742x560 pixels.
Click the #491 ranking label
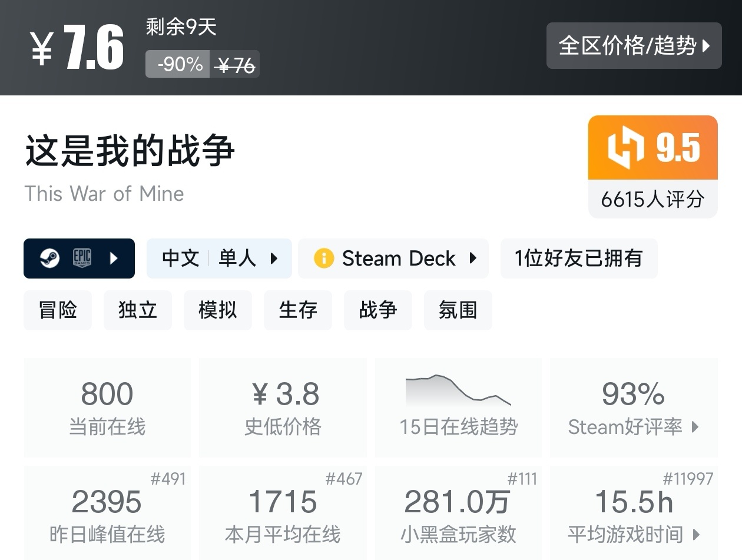click(x=168, y=479)
